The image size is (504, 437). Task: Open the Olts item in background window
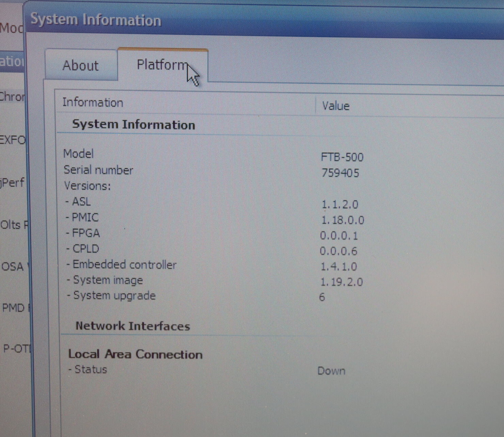coord(14,225)
